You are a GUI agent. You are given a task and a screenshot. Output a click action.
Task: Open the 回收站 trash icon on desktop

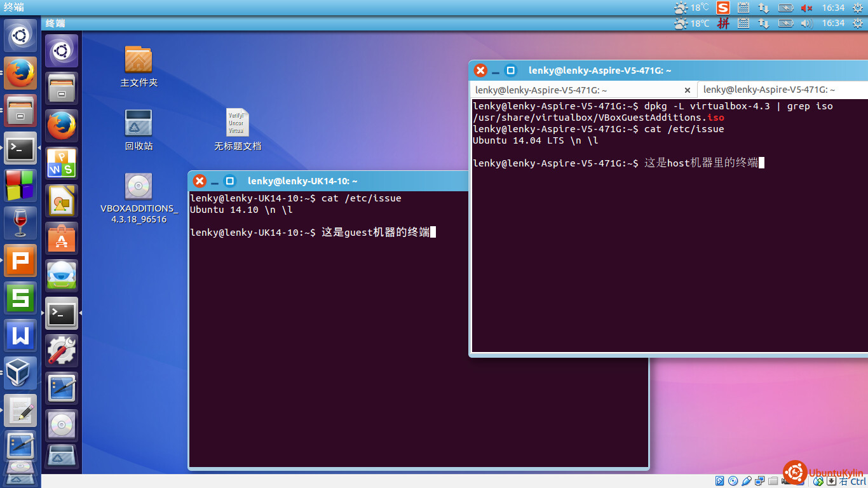[139, 123]
